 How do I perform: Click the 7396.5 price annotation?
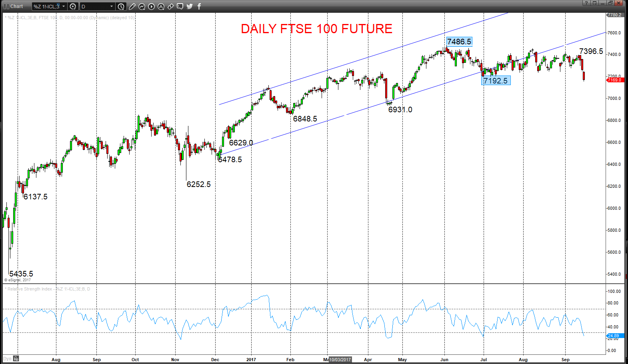click(591, 51)
